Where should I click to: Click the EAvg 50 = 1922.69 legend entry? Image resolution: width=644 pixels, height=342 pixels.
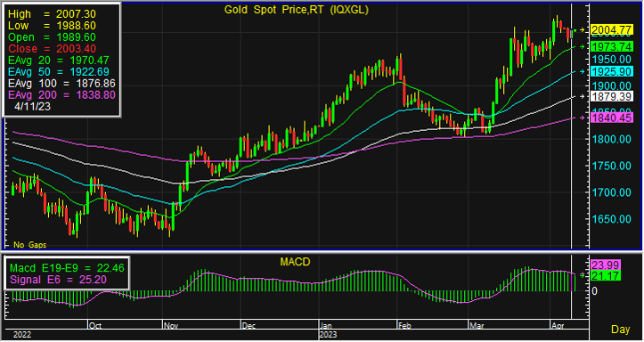59,72
